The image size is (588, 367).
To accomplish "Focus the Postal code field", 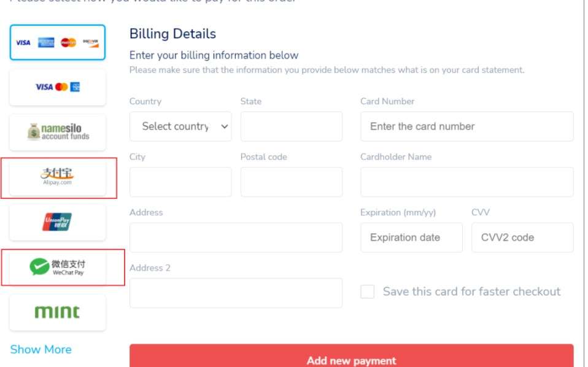I will [x=291, y=182].
